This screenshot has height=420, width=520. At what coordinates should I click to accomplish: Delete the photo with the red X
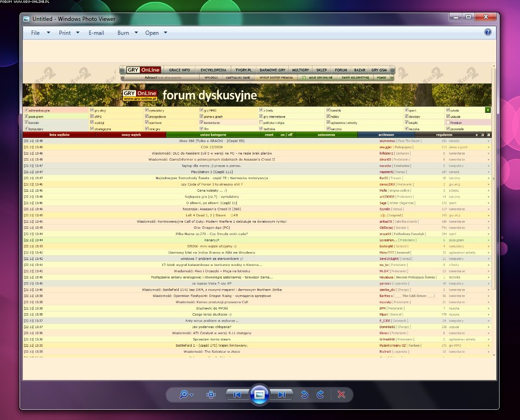[x=341, y=394]
